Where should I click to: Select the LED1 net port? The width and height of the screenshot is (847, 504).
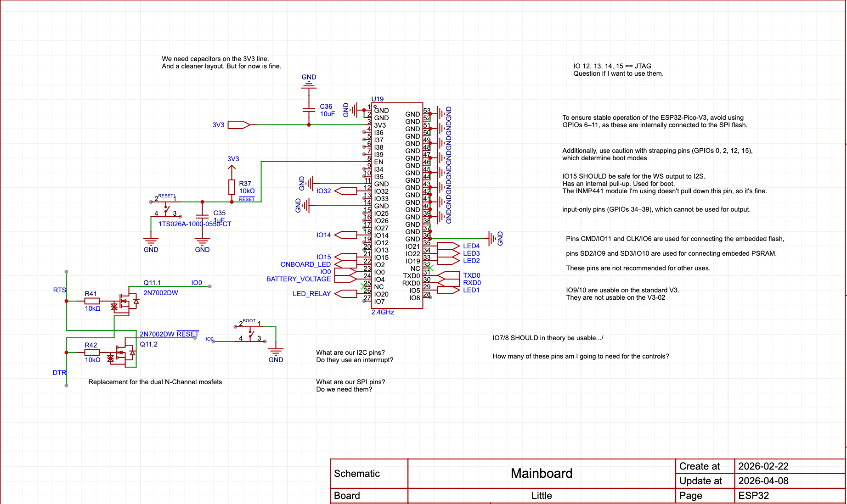click(448, 290)
